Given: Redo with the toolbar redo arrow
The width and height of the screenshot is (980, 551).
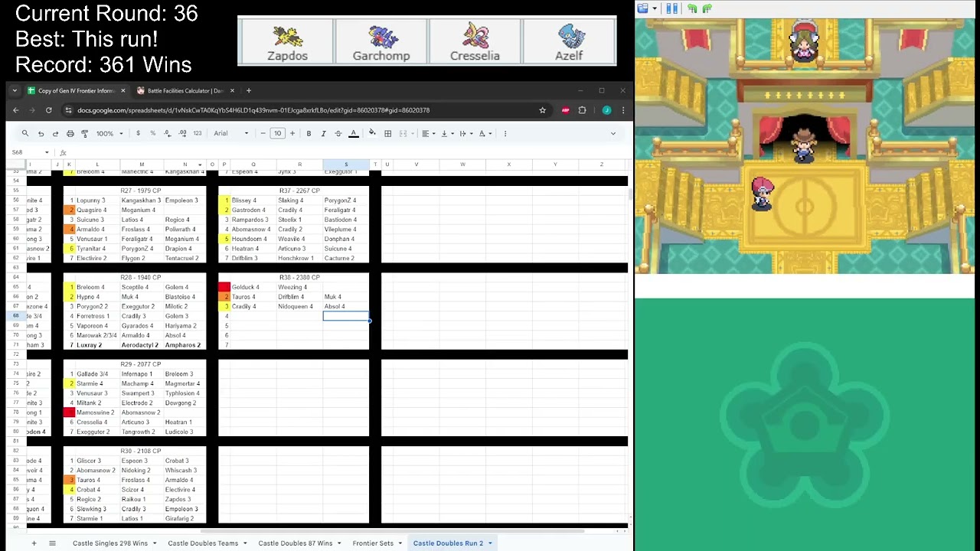Looking at the screenshot, I should [55, 133].
